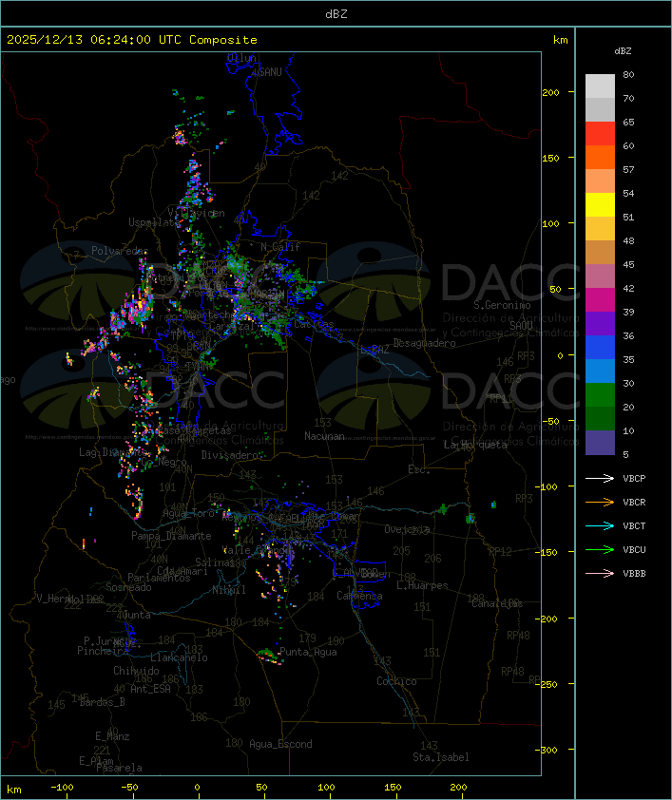Click the 54 value on the legend scale

[x=628, y=194]
